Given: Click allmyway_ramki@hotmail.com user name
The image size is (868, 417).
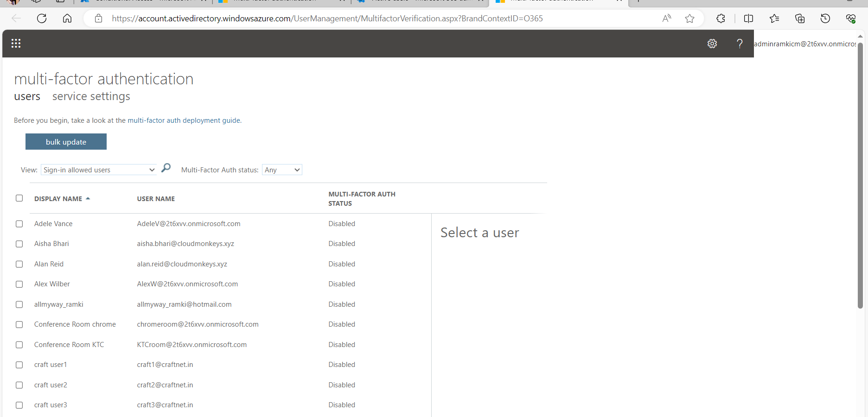Looking at the screenshot, I should pyautogui.click(x=184, y=304).
